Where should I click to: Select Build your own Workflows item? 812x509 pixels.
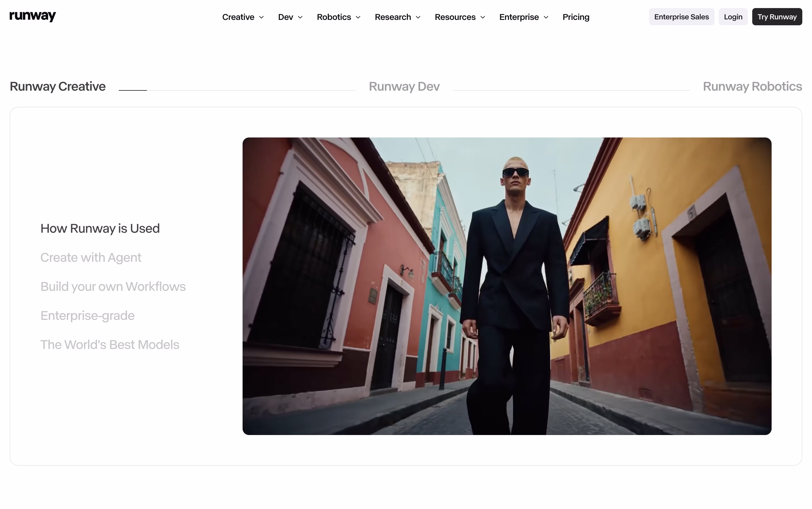(113, 287)
